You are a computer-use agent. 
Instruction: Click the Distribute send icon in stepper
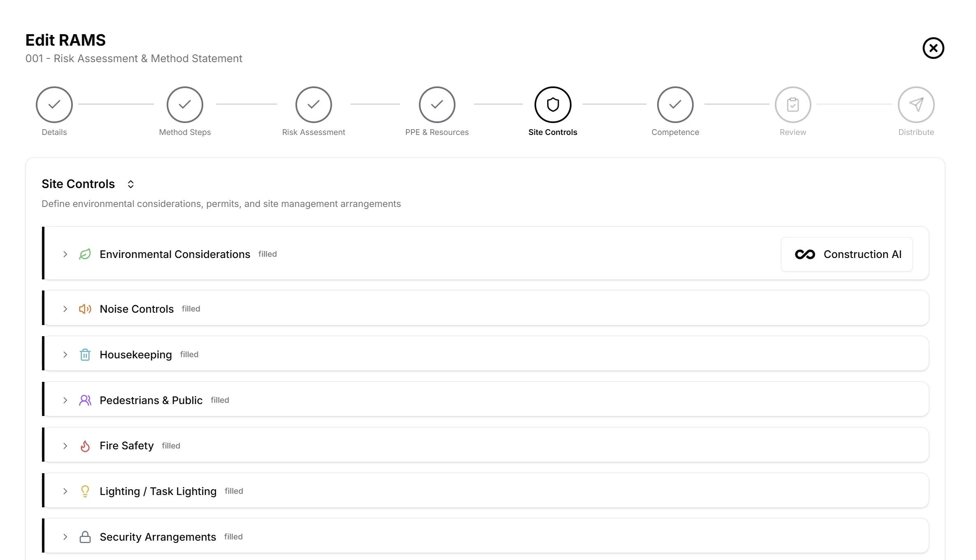[x=916, y=105]
